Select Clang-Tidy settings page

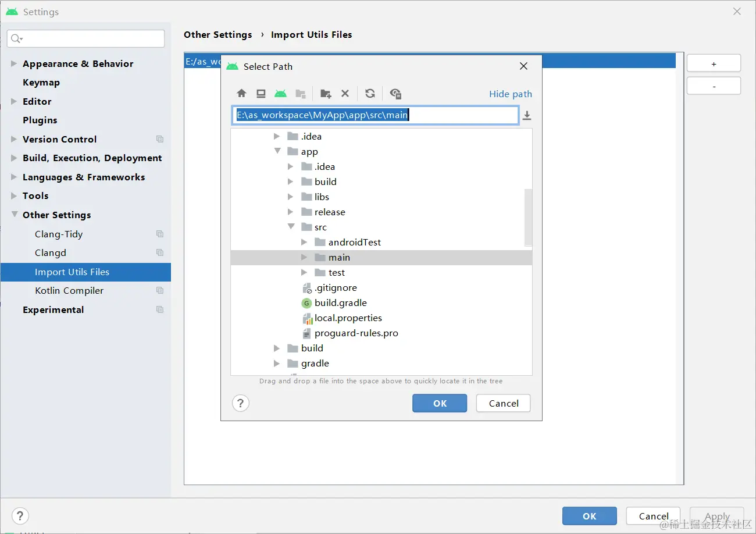[59, 234]
